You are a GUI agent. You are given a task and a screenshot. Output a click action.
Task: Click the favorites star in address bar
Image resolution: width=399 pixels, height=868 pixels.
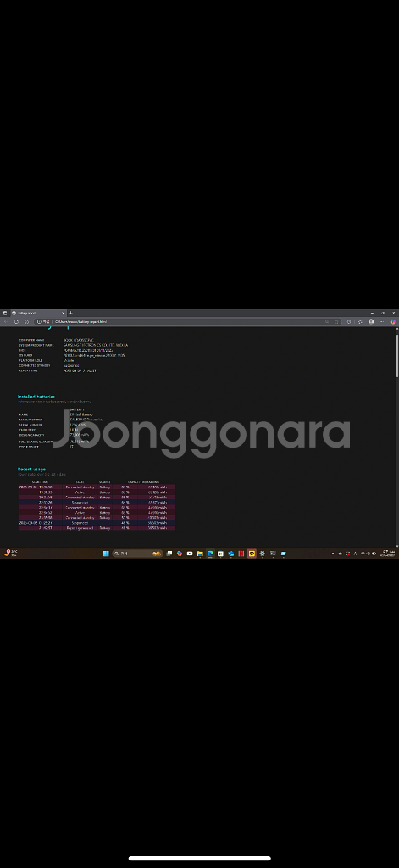click(336, 321)
